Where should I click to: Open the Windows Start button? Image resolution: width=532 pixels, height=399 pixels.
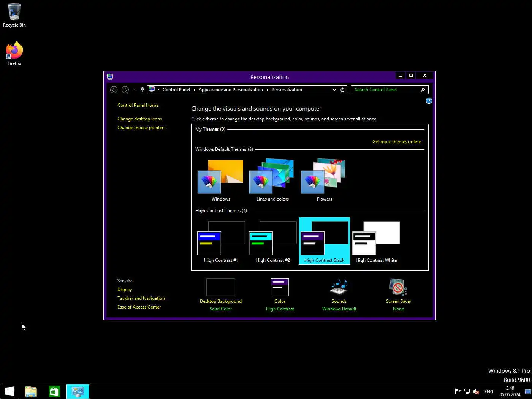[9, 391]
